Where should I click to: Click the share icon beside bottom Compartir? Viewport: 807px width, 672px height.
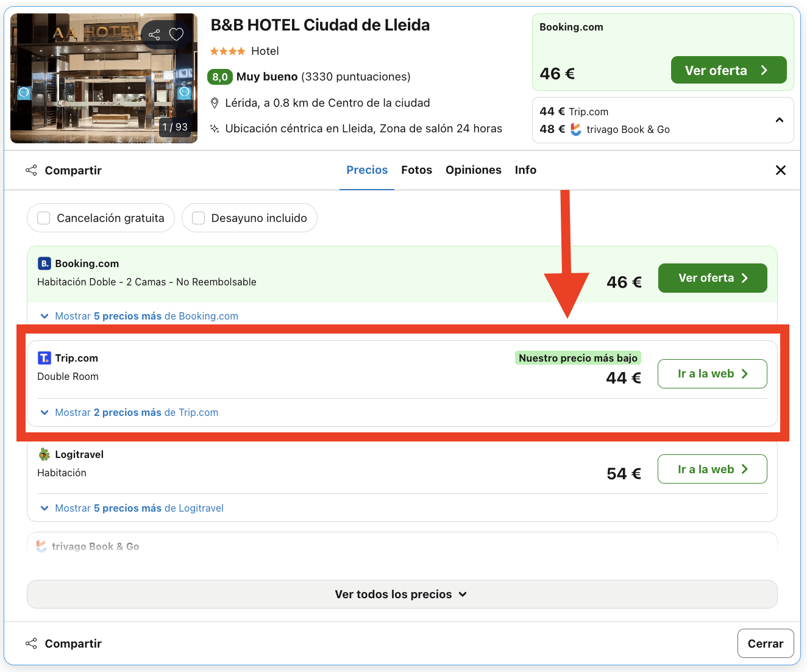point(31,643)
